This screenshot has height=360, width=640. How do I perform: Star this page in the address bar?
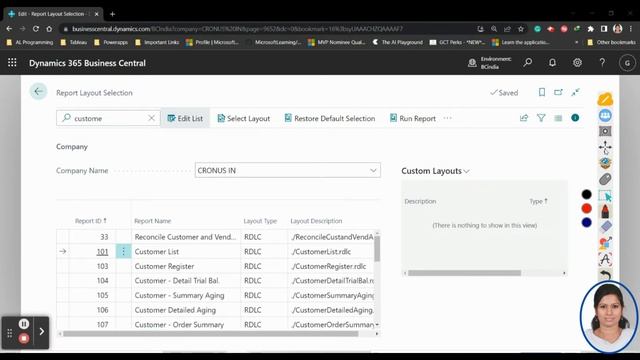[521, 29]
